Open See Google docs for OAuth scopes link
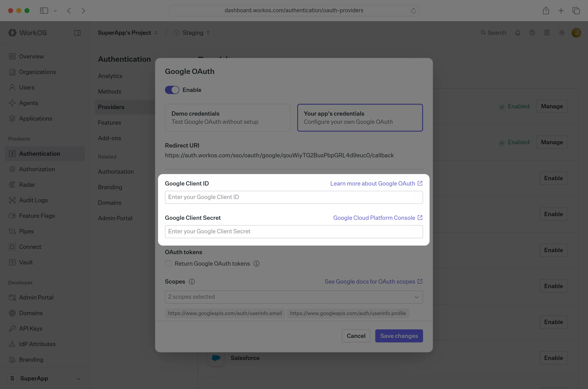Screen dimensions: 588x389 374,282
